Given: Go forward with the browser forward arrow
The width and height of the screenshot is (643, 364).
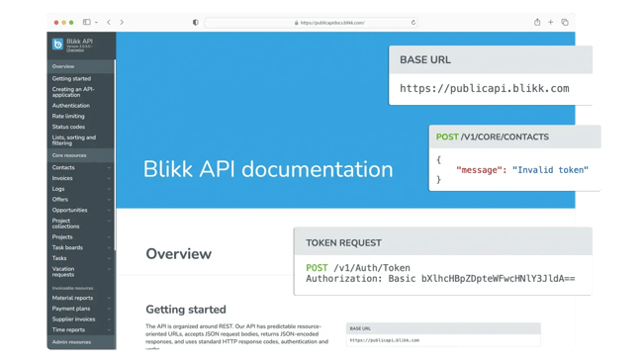Looking at the screenshot, I should coord(122,22).
